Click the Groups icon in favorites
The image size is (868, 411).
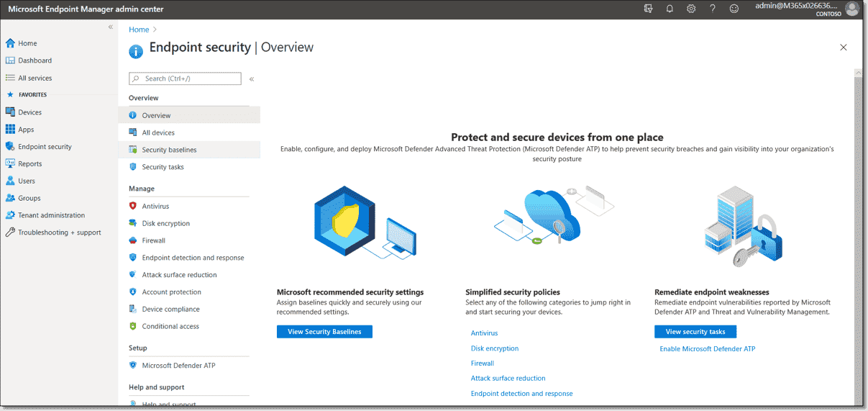pyautogui.click(x=10, y=198)
